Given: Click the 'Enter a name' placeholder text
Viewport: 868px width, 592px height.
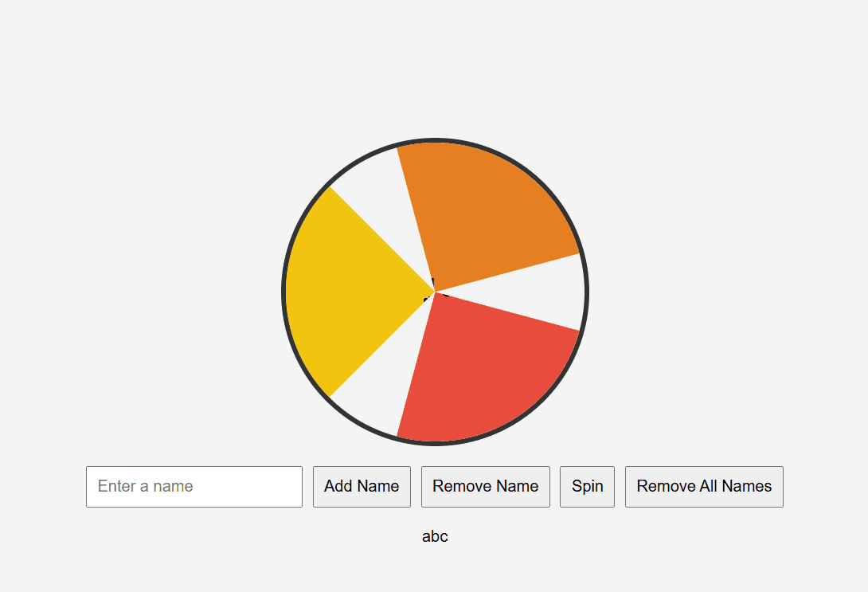Looking at the screenshot, I should coord(146,486).
